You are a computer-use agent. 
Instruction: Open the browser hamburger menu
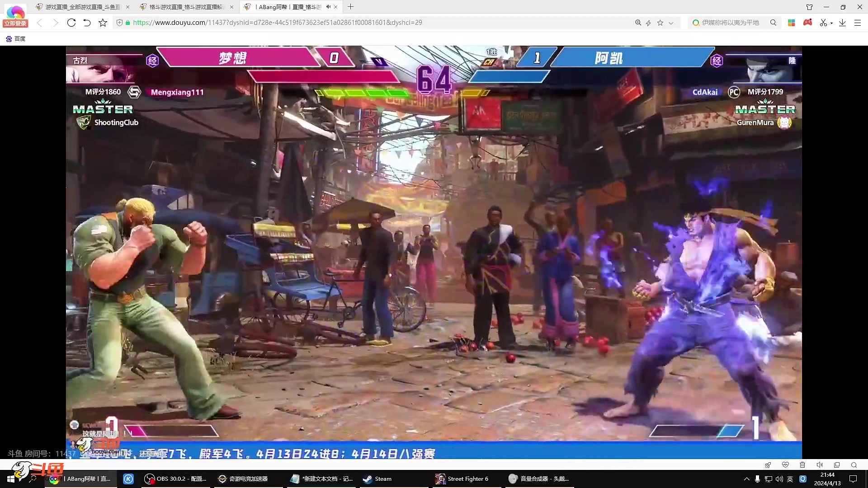point(857,23)
